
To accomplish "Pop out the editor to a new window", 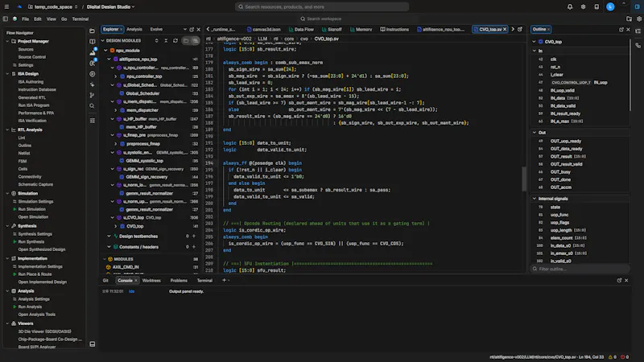I will (x=520, y=29).
